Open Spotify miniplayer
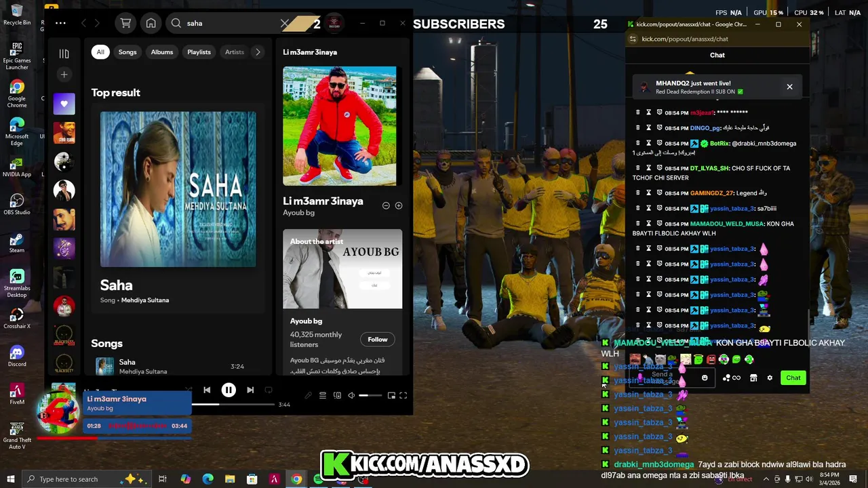Screen dimensions: 868x488 point(391,395)
